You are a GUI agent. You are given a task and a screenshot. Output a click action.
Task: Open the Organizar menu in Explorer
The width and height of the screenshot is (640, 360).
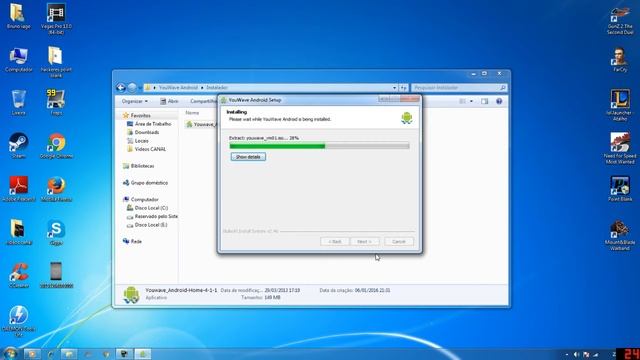click(134, 101)
